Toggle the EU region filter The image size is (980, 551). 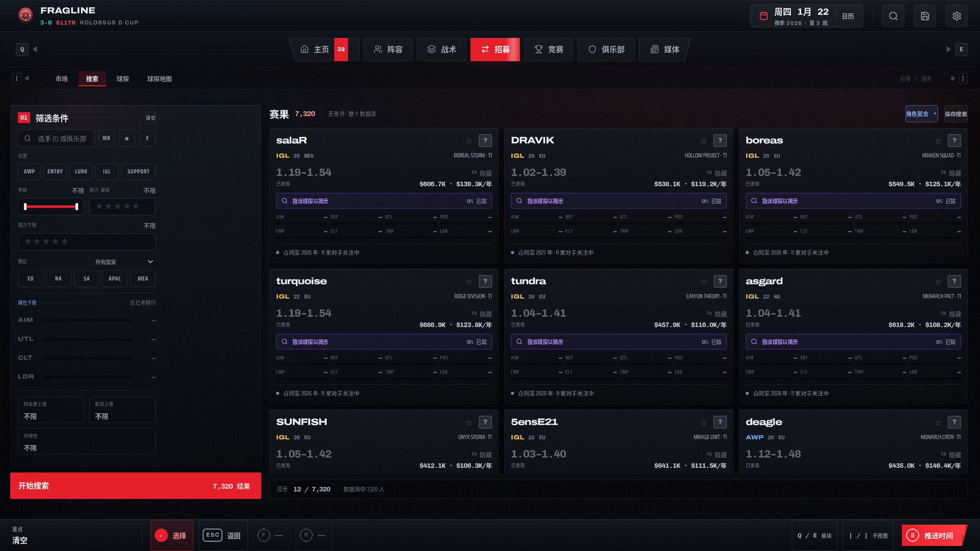point(31,279)
